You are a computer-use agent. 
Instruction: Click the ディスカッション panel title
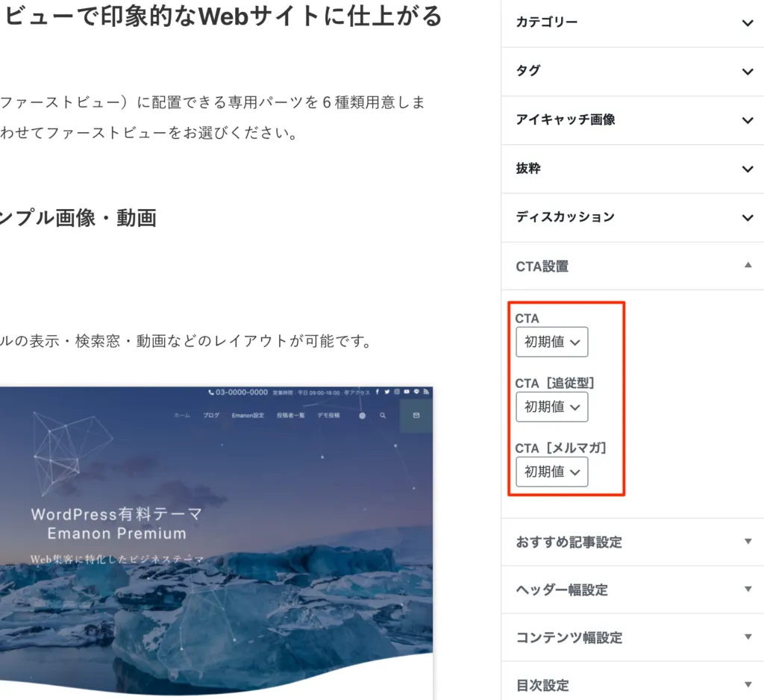point(566,217)
